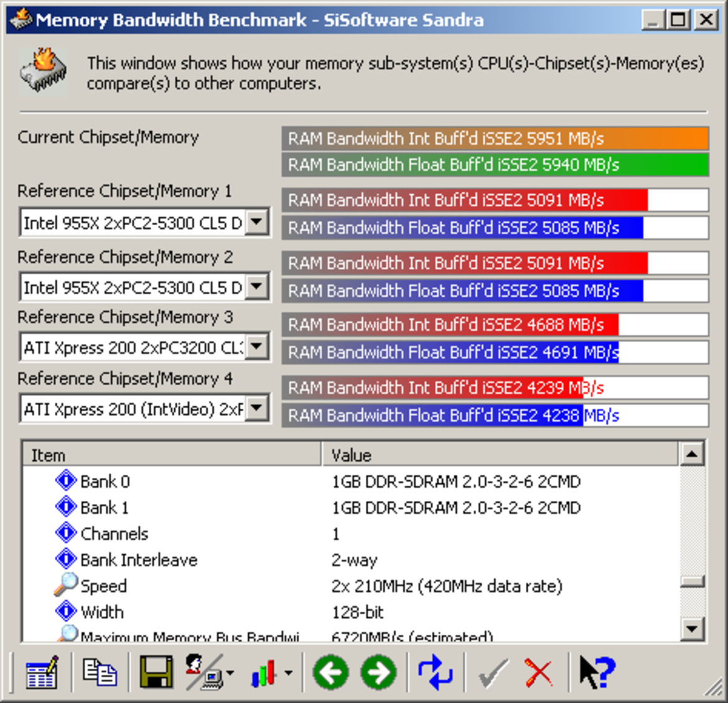Click the 'Current Chipset/Memory' label
The height and width of the screenshot is (703, 728).
tap(108, 137)
